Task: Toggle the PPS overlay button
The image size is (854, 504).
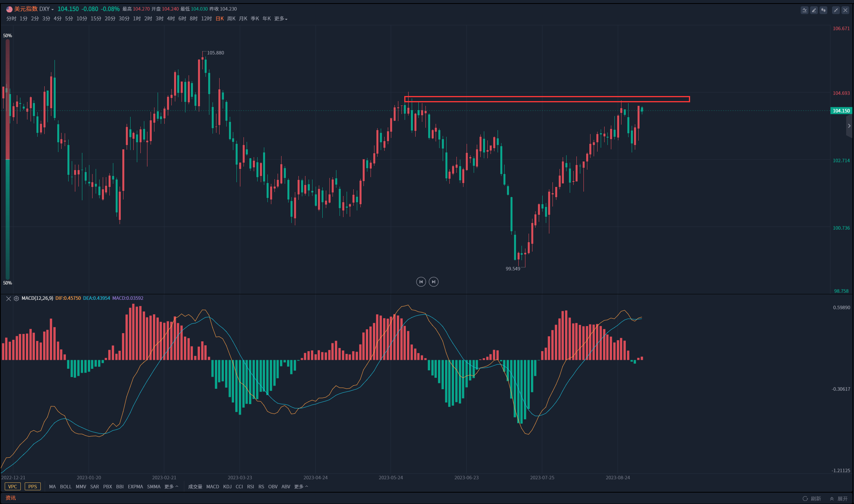Action: [33, 487]
